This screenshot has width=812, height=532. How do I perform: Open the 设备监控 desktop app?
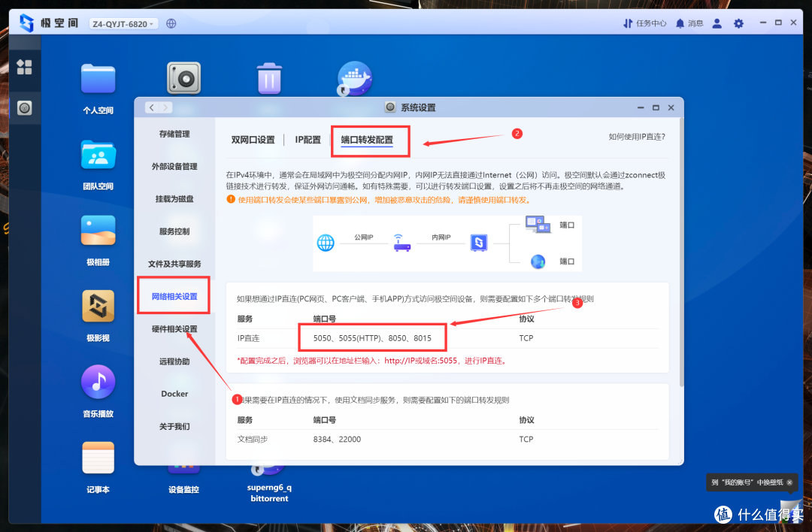184,489
